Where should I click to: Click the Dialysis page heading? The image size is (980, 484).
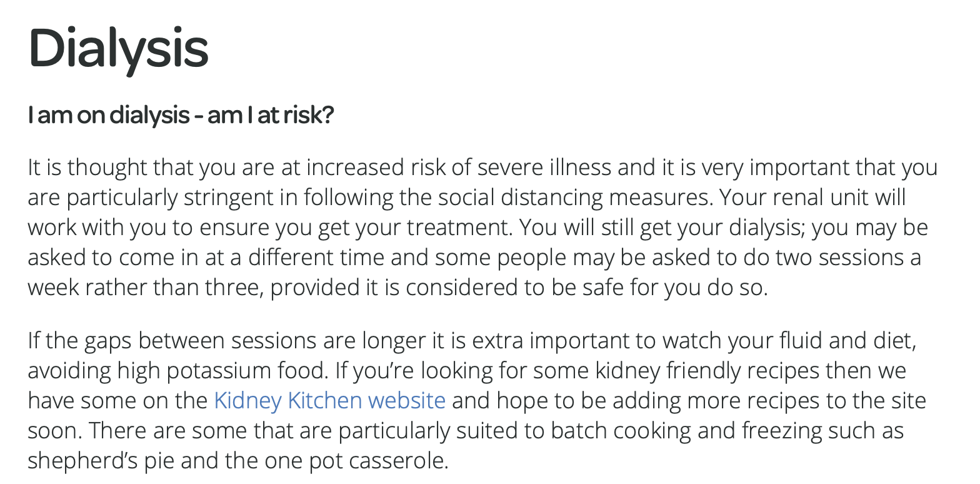[x=118, y=49]
